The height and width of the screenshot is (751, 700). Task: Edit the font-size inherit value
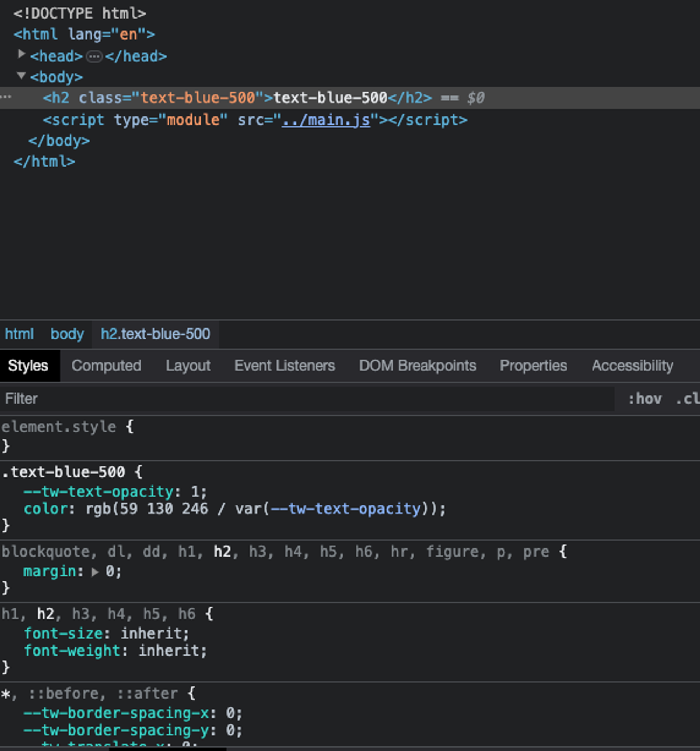coord(152,633)
